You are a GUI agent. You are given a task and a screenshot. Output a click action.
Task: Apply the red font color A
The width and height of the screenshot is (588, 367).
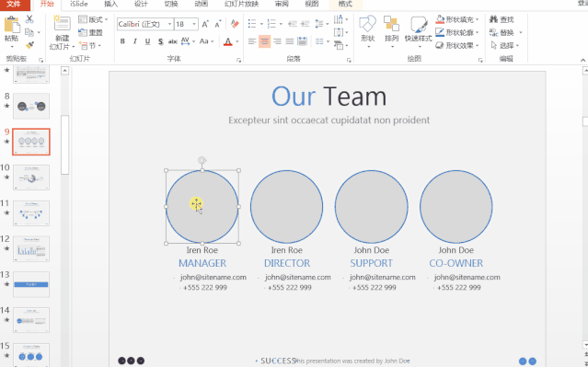pos(227,41)
